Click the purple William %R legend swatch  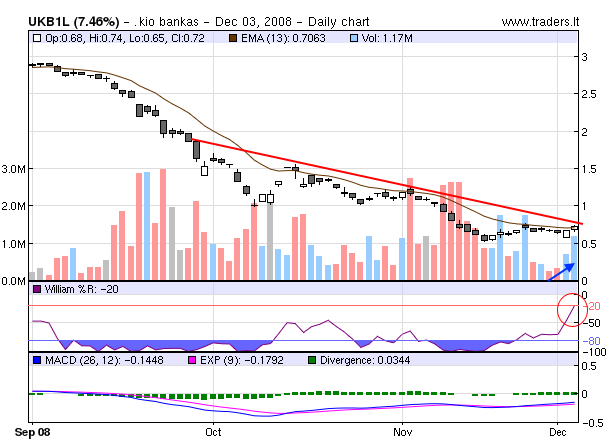click(x=37, y=289)
